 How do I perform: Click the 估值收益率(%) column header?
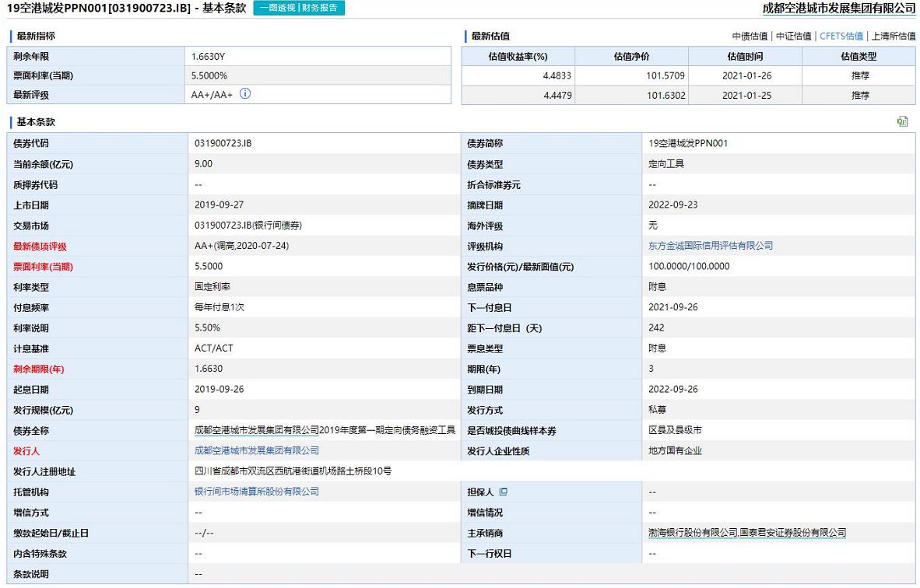click(x=518, y=56)
